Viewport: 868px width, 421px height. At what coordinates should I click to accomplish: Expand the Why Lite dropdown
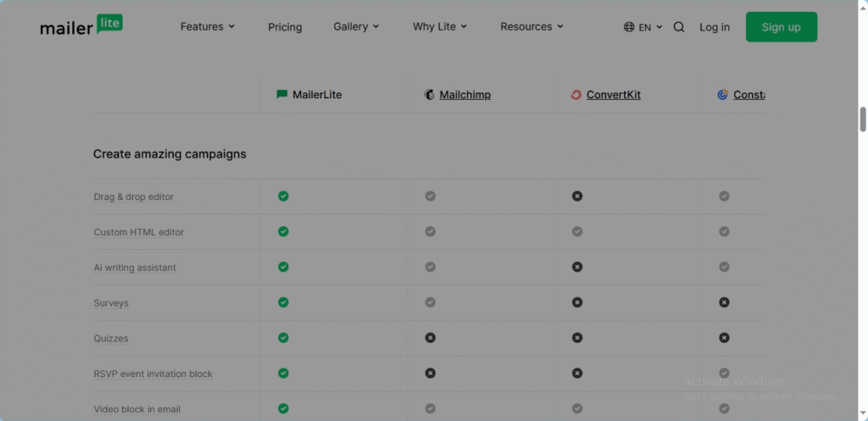(x=440, y=26)
